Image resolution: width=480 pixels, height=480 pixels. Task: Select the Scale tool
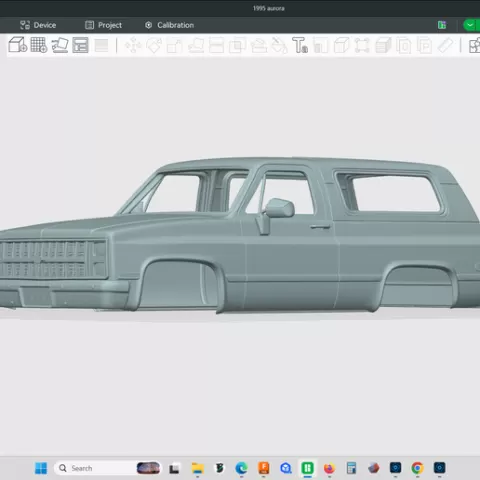tap(174, 46)
